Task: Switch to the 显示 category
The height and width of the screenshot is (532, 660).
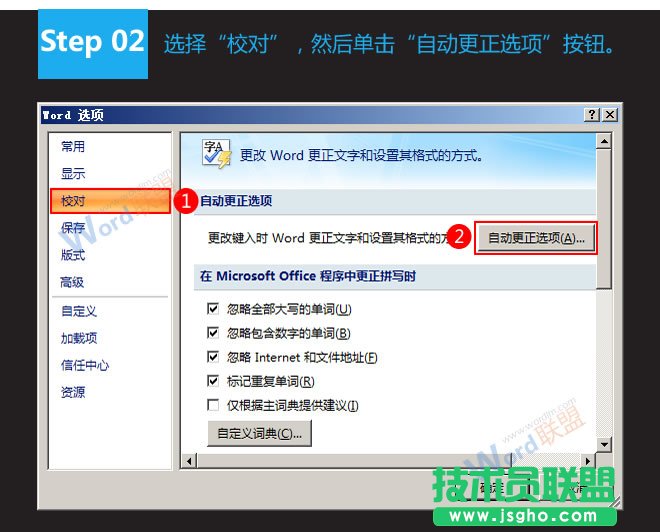Action: (73, 173)
